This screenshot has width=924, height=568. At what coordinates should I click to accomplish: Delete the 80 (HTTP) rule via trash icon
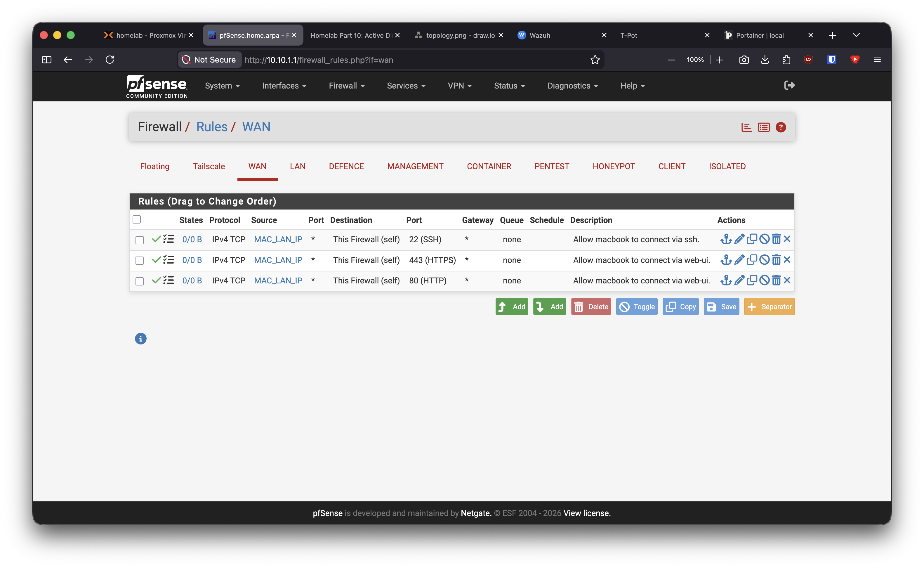776,280
